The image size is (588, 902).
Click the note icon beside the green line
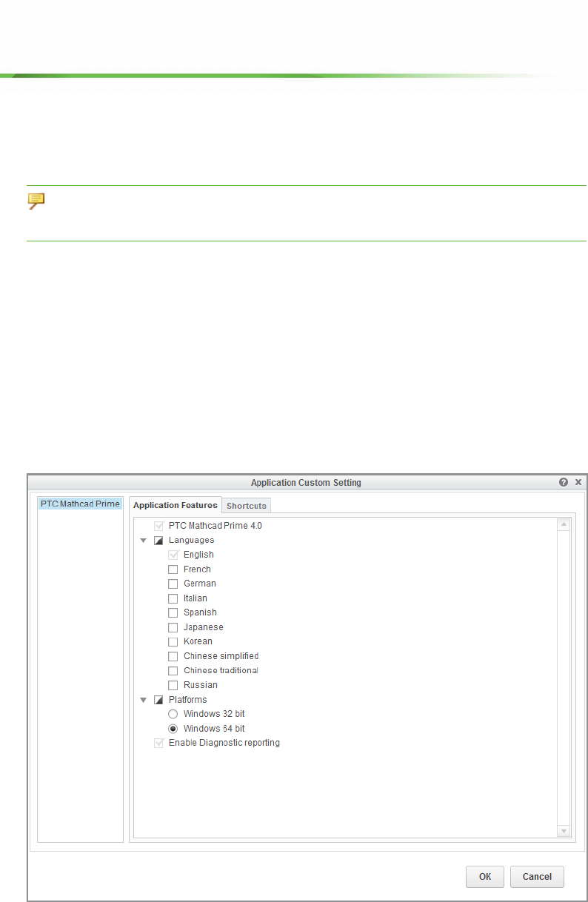36,201
